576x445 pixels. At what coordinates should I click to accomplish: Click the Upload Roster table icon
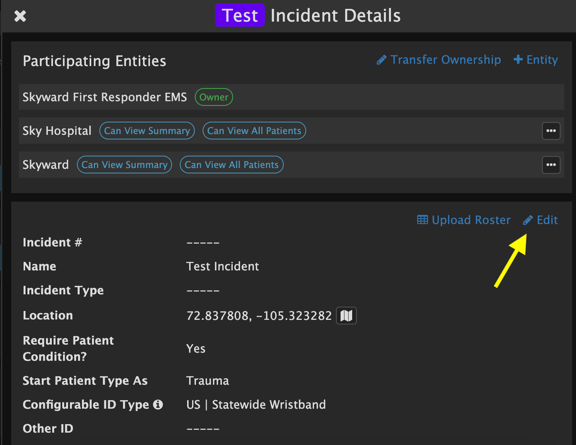pos(422,220)
